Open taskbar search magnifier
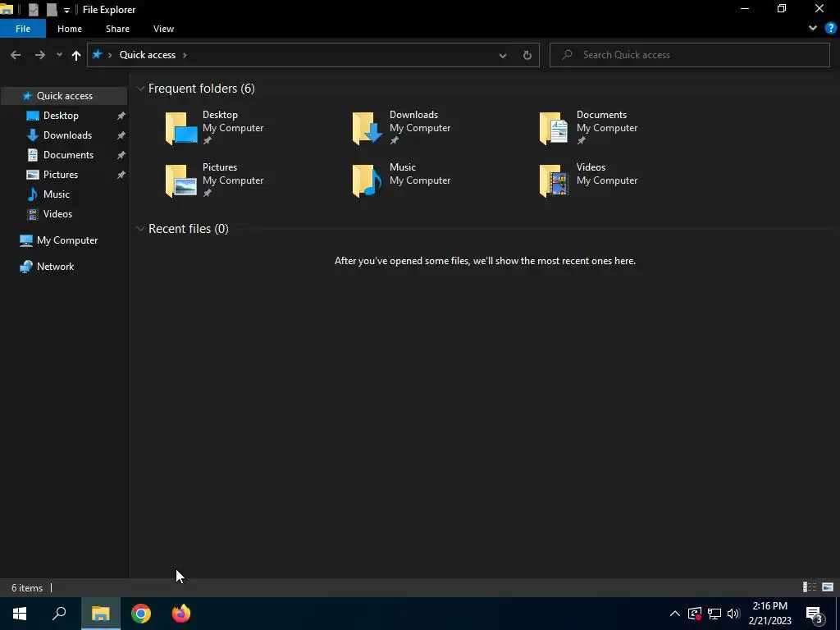The height and width of the screenshot is (630, 840). pos(59,614)
